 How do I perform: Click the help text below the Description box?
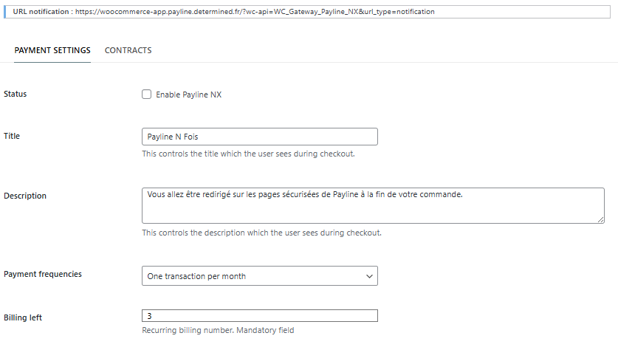tap(261, 233)
